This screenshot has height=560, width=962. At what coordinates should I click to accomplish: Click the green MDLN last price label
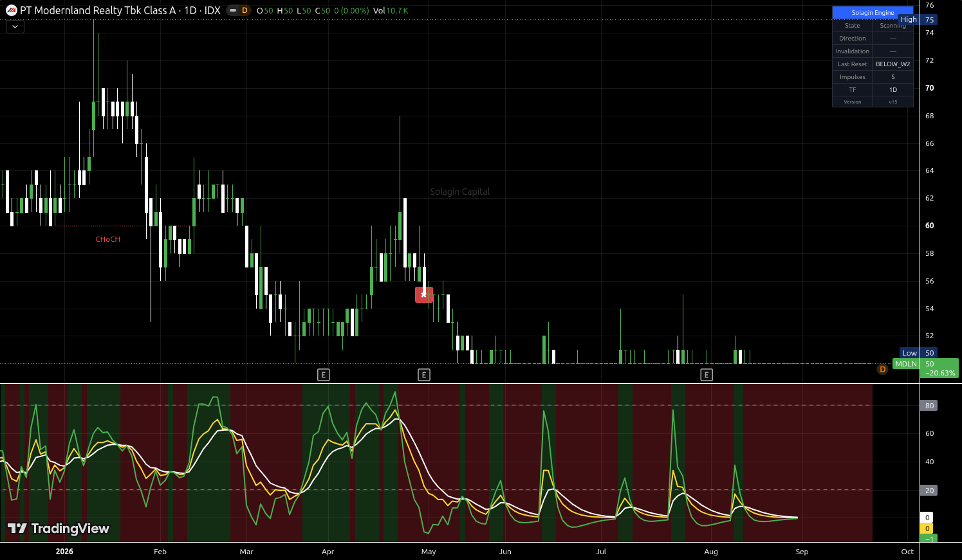[926, 368]
